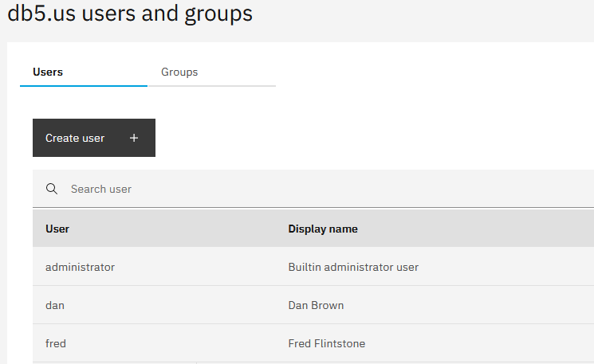Click the magnifier search icon

(x=52, y=189)
